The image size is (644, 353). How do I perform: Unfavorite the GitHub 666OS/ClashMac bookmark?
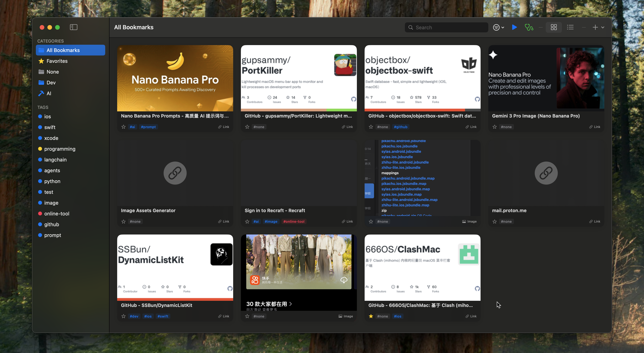371,316
